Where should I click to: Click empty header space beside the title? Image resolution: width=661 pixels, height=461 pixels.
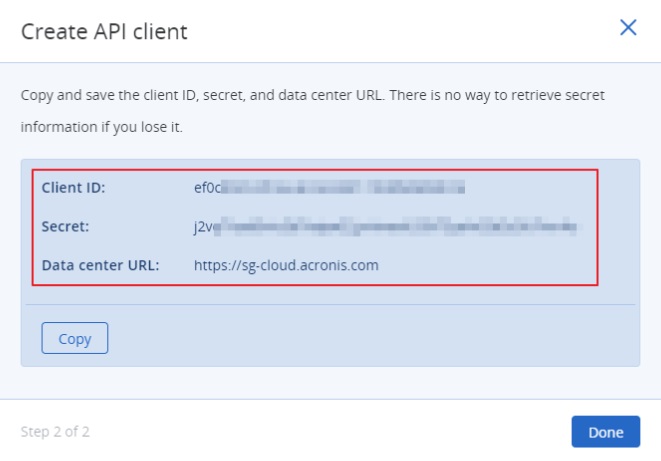pos(400,31)
